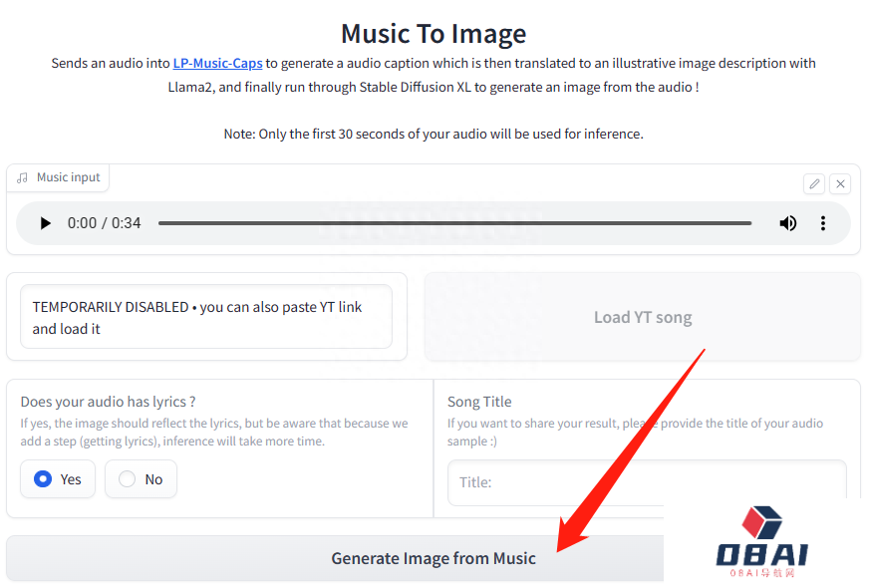
Task: Mute the audio player volume
Action: tap(787, 223)
